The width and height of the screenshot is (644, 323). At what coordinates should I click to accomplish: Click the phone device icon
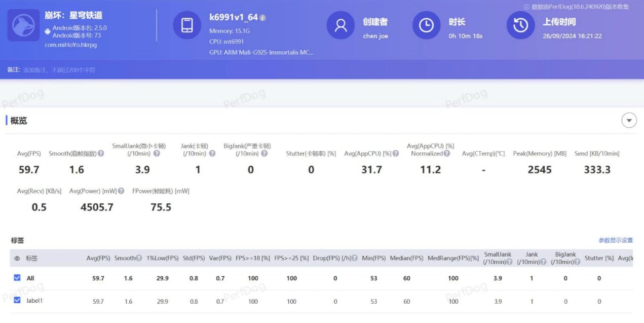coord(187,25)
